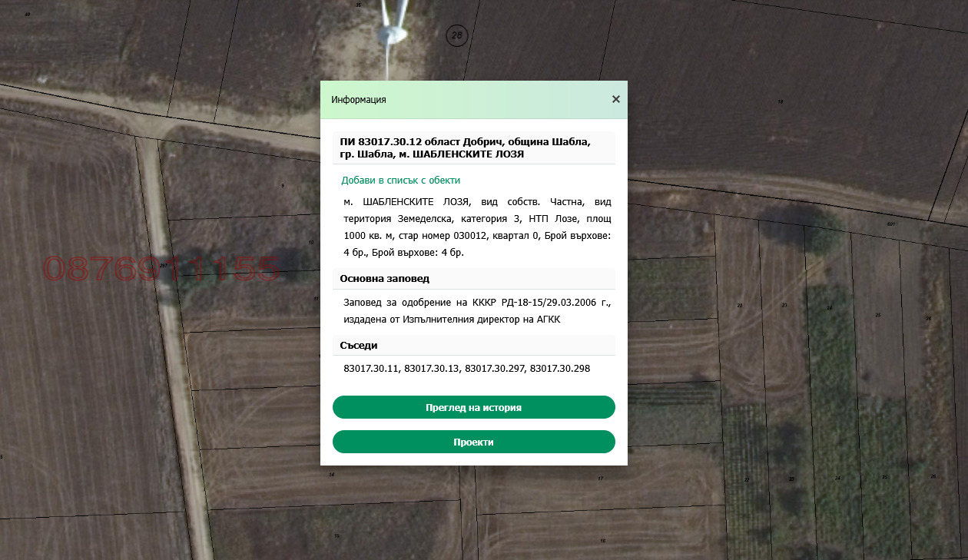Click the circled 28 map marker
The image size is (968, 560).
[x=457, y=35]
